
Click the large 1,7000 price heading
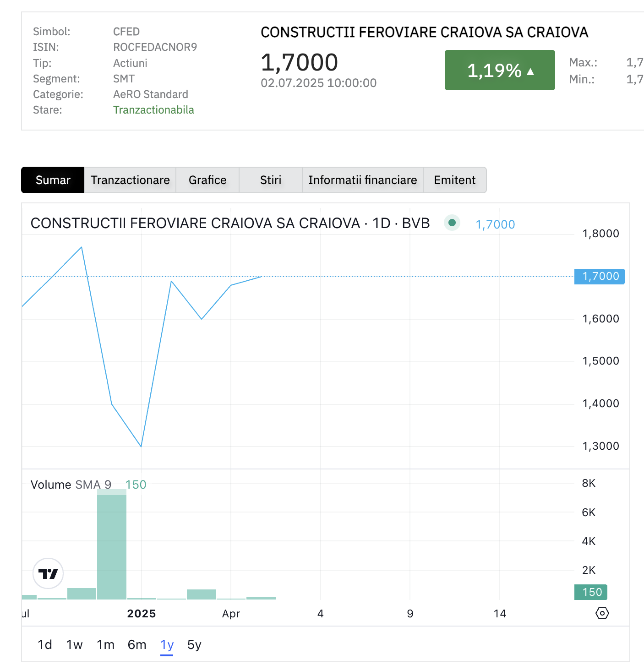pyautogui.click(x=300, y=62)
